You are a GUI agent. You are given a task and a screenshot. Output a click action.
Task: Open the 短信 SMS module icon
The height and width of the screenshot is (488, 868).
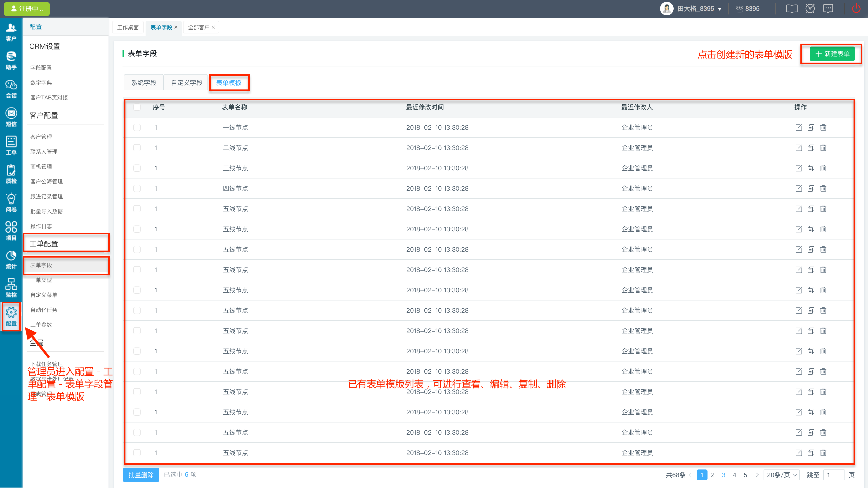coord(11,117)
